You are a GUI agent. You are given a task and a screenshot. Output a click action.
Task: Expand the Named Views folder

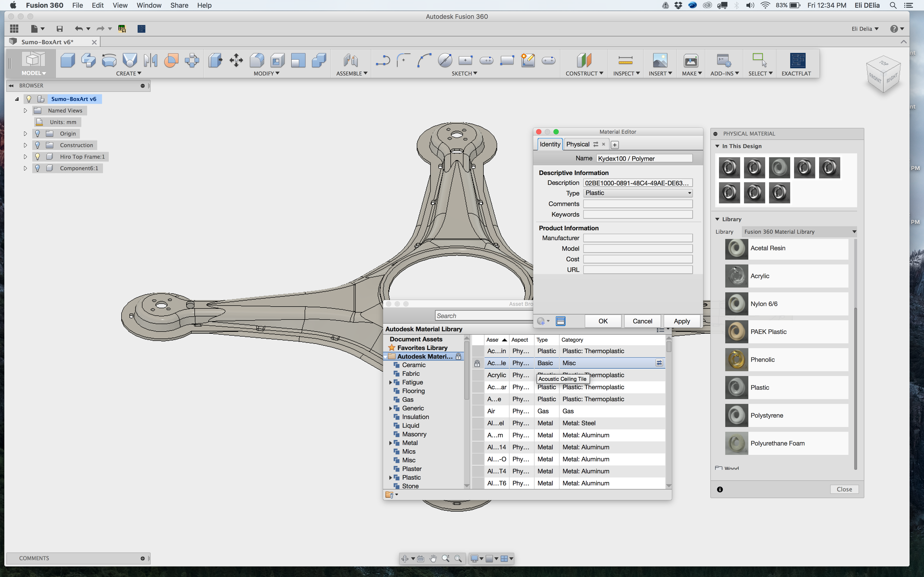point(25,110)
